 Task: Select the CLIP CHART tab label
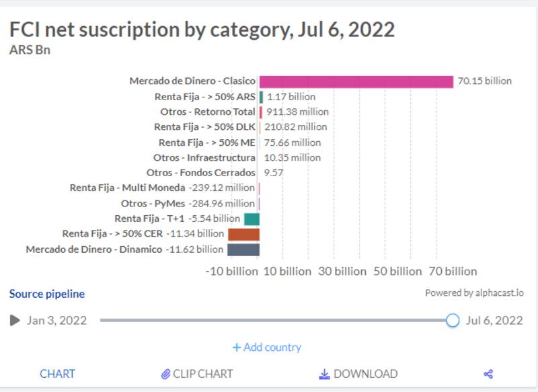[203, 374]
